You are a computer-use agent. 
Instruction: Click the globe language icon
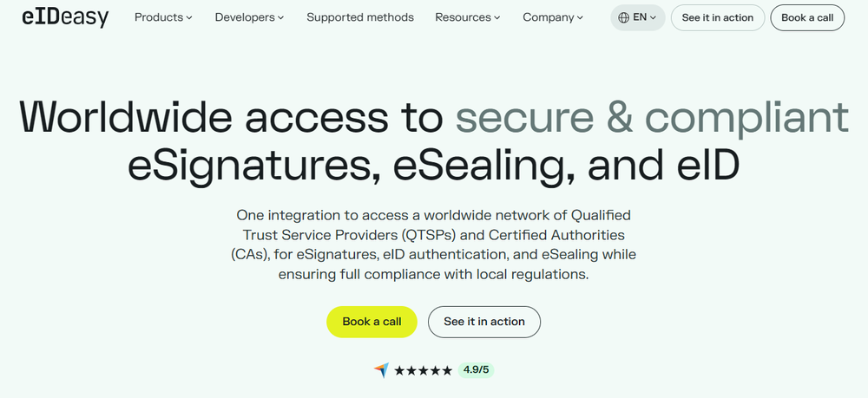[623, 17]
